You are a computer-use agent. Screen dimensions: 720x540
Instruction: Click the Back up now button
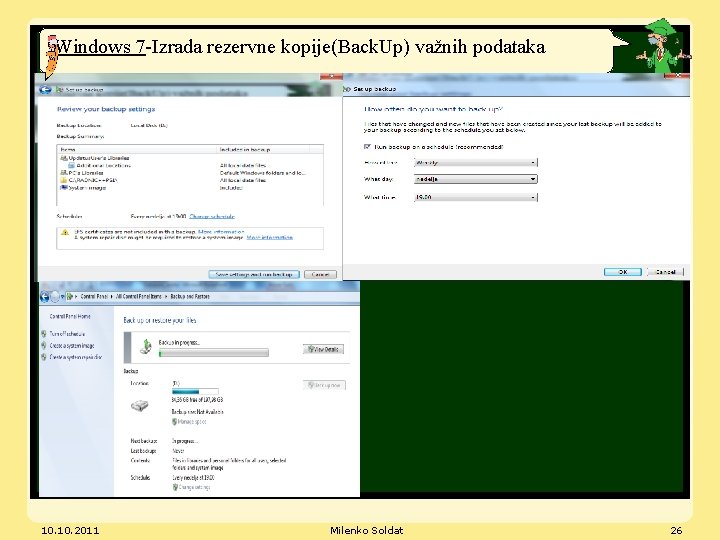[x=324, y=385]
